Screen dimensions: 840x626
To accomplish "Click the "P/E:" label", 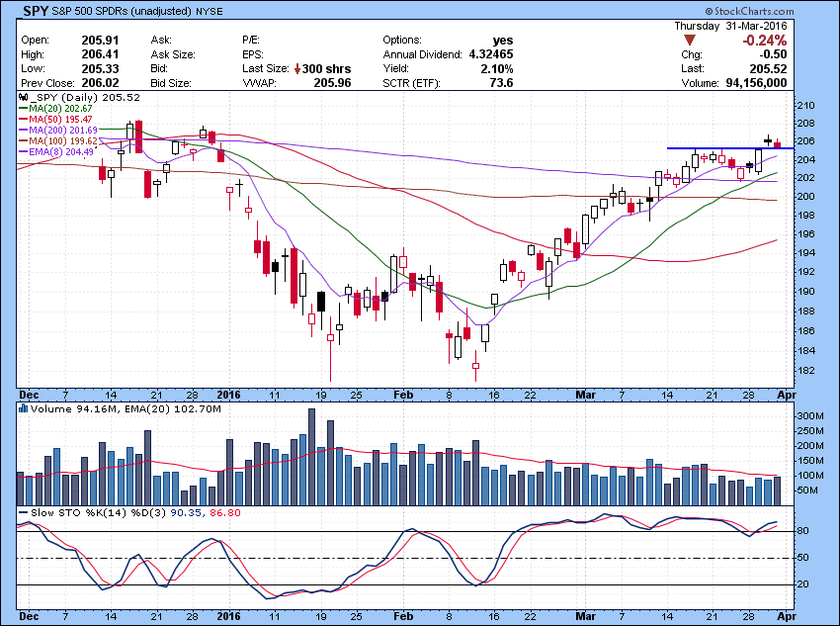I will tap(251, 41).
